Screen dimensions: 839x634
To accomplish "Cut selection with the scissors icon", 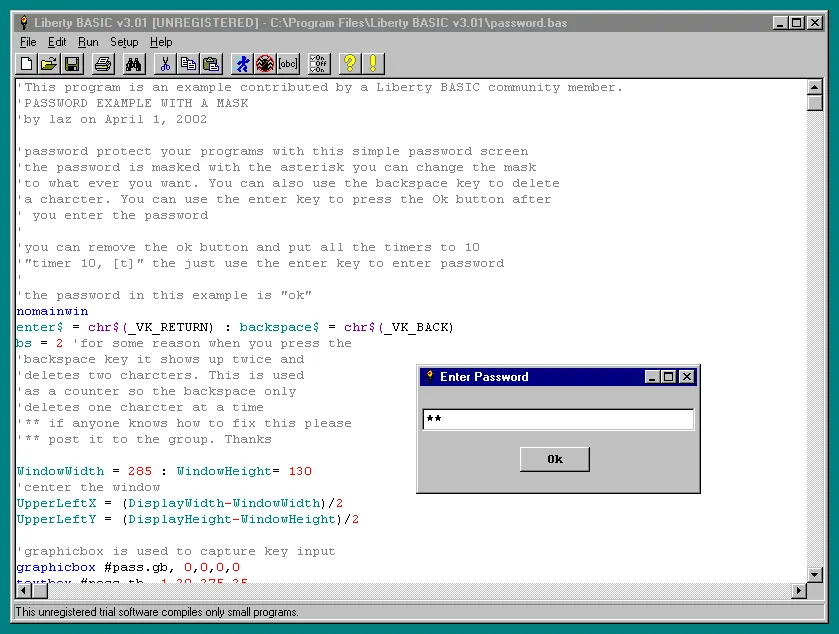I will 165,64.
